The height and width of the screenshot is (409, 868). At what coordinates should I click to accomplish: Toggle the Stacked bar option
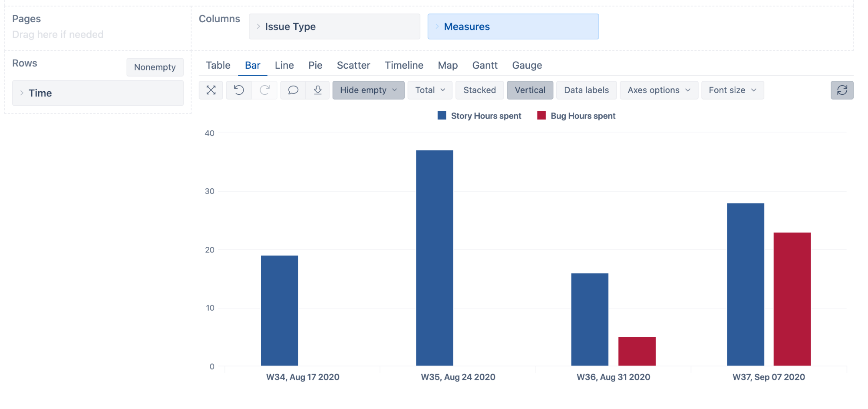pos(479,90)
